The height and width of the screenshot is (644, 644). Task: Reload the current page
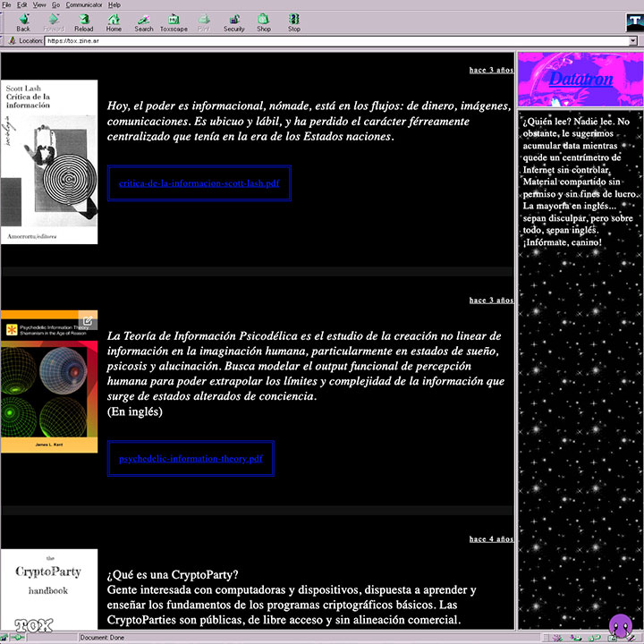coord(83,22)
